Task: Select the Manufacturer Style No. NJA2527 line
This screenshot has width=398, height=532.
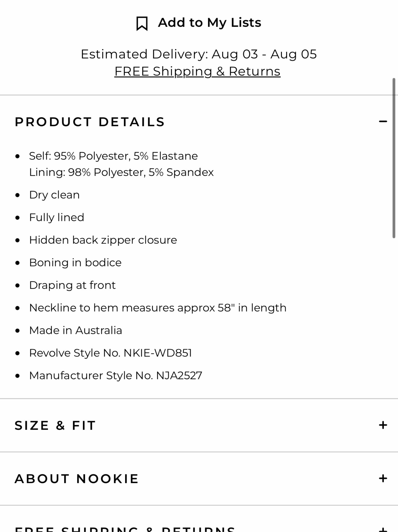Action: pos(116,376)
